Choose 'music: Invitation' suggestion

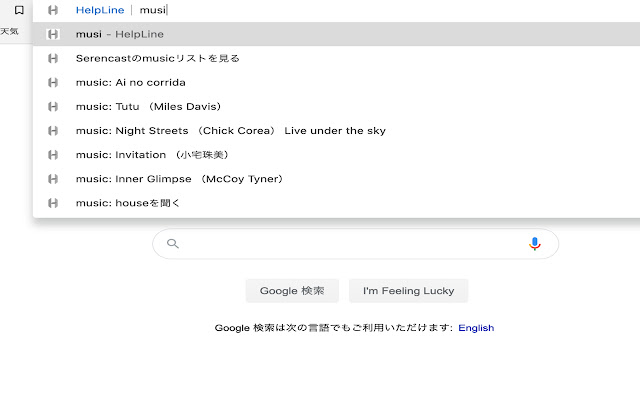(336, 154)
